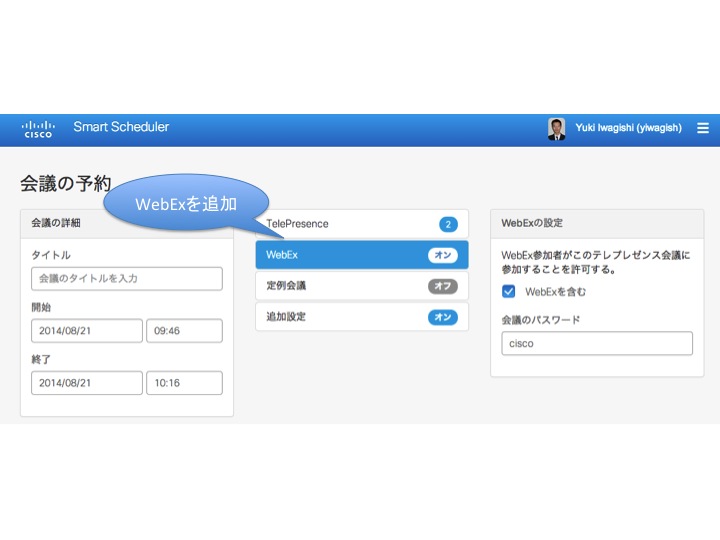Click the タイトル meeting title input field

[x=126, y=279]
